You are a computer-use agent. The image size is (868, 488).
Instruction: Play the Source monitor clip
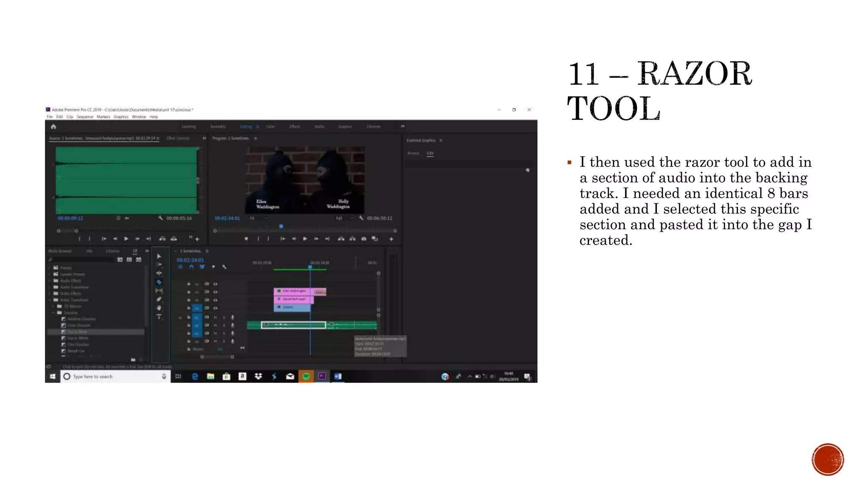click(126, 239)
